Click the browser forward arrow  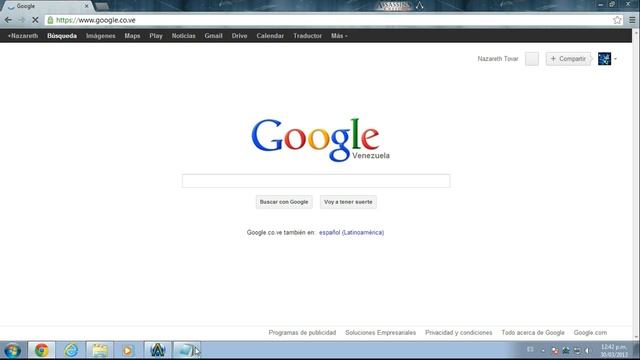pos(21,20)
